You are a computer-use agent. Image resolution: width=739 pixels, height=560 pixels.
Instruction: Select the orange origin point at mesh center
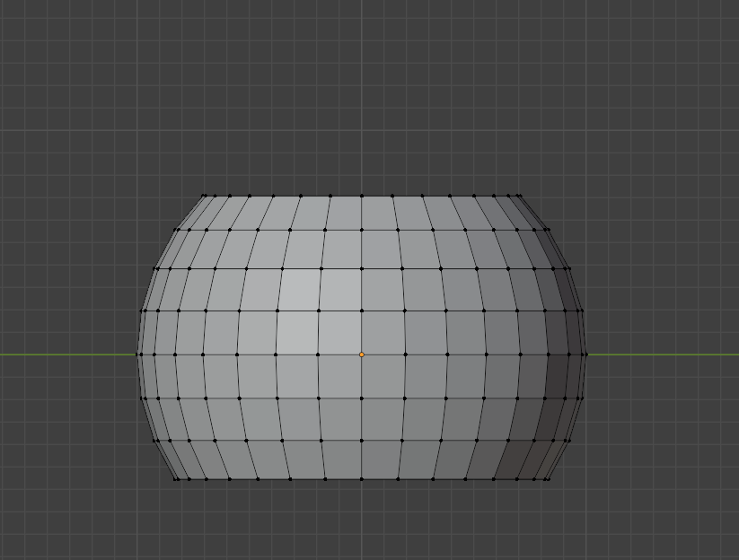(362, 354)
